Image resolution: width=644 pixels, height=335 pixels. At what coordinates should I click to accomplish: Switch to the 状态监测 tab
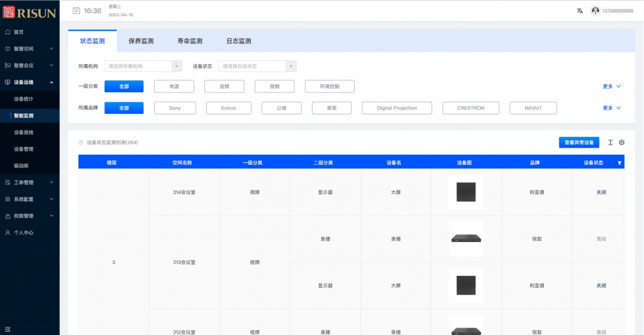click(92, 41)
